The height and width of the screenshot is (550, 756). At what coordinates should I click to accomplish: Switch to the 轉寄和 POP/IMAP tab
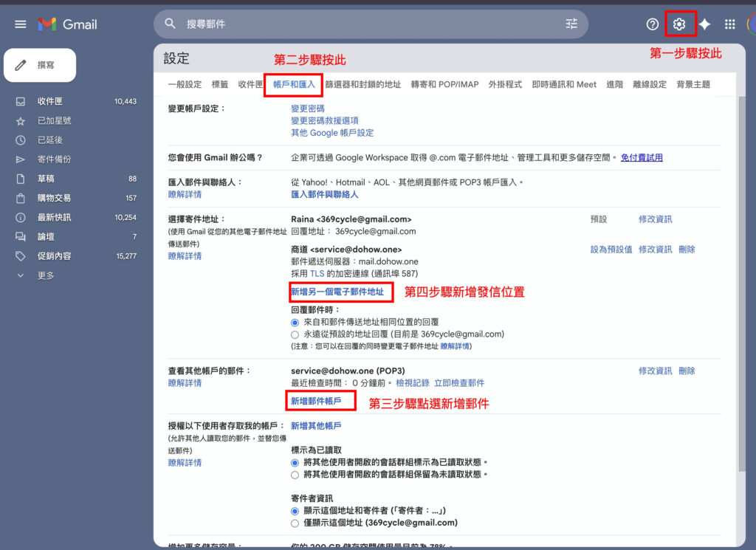click(x=444, y=85)
